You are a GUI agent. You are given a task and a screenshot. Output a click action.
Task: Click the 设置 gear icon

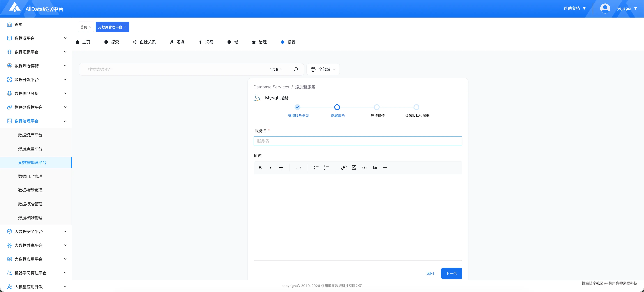tap(282, 42)
